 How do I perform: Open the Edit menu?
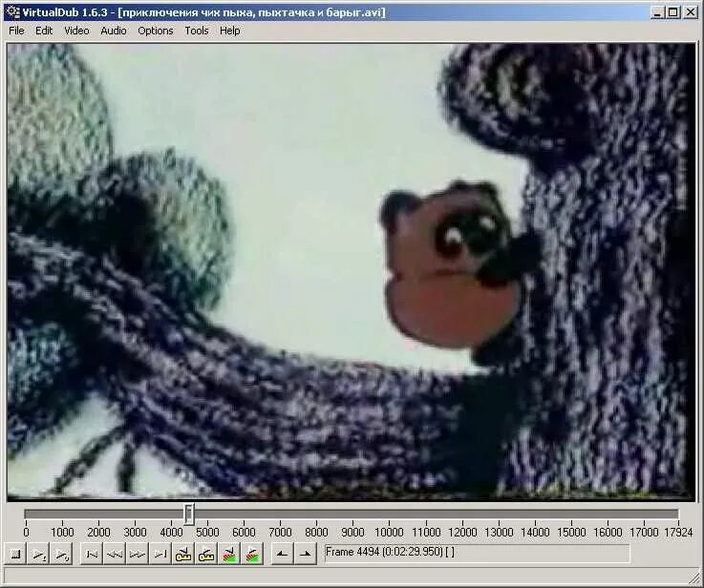pyautogui.click(x=44, y=31)
